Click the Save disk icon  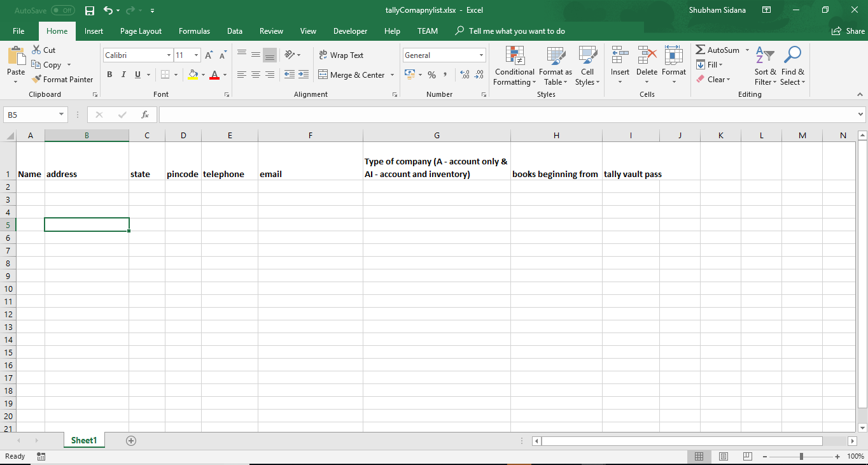90,11
